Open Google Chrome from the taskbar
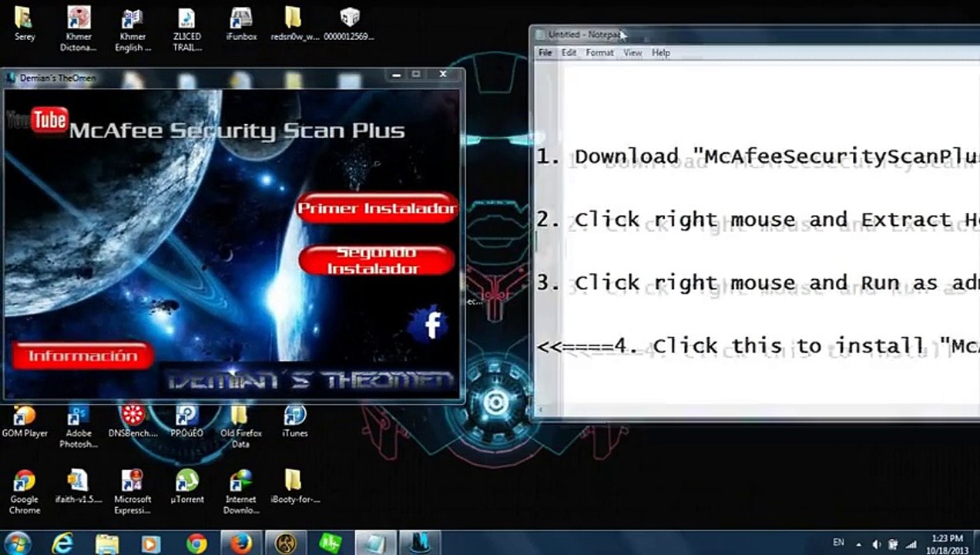The image size is (980, 555). point(196,543)
